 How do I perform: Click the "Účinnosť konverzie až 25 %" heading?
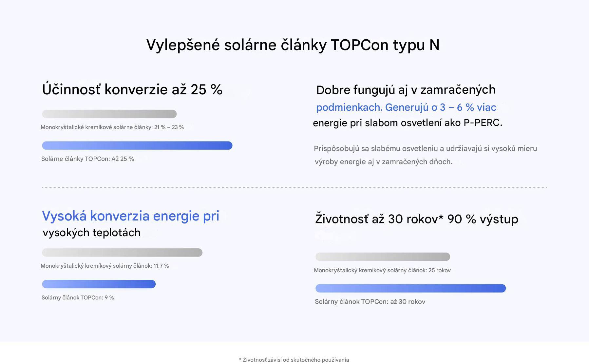click(x=132, y=89)
